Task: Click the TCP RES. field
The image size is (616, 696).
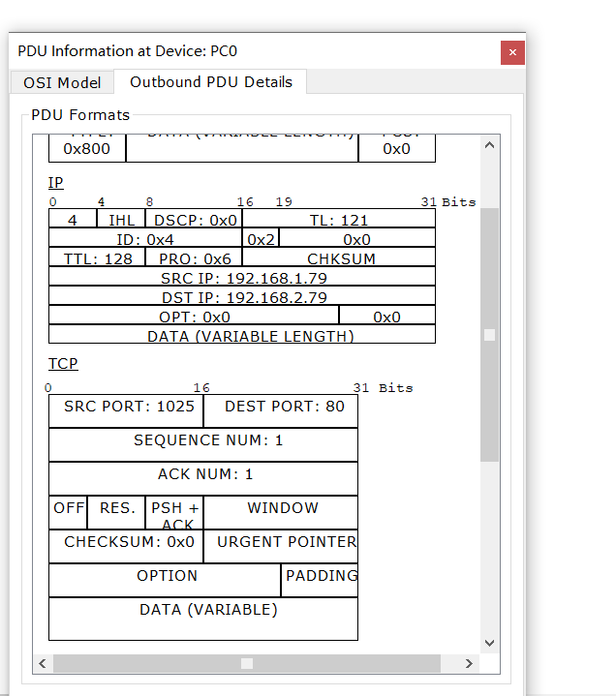Action: point(116,513)
